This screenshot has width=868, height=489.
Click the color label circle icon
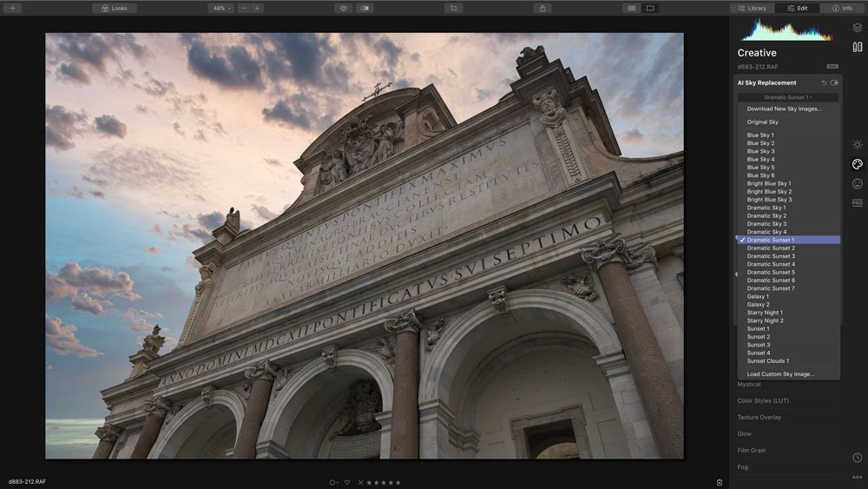coord(332,482)
